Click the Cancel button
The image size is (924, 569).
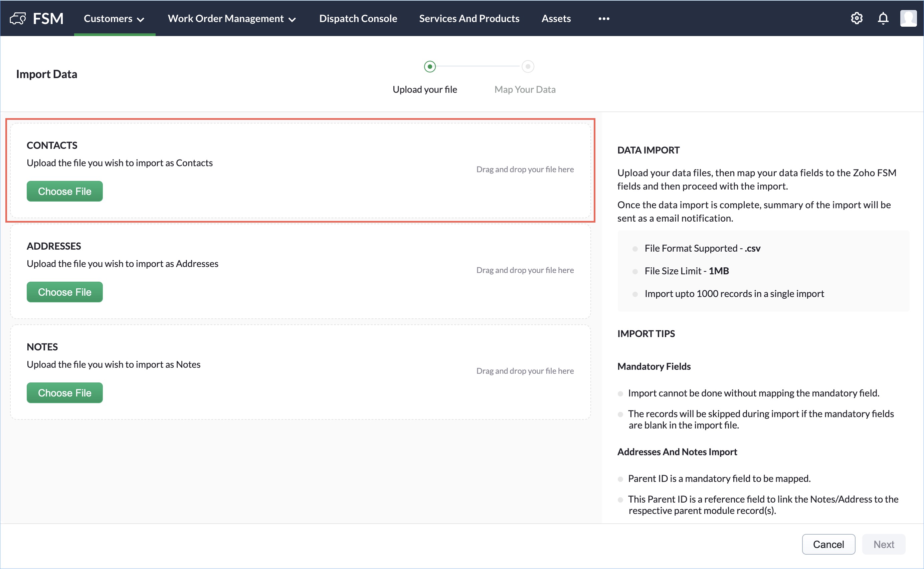click(x=828, y=544)
